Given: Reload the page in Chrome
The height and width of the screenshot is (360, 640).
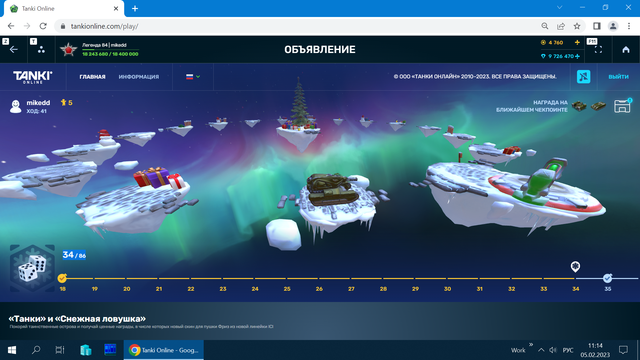Looking at the screenshot, I should click(x=43, y=26).
